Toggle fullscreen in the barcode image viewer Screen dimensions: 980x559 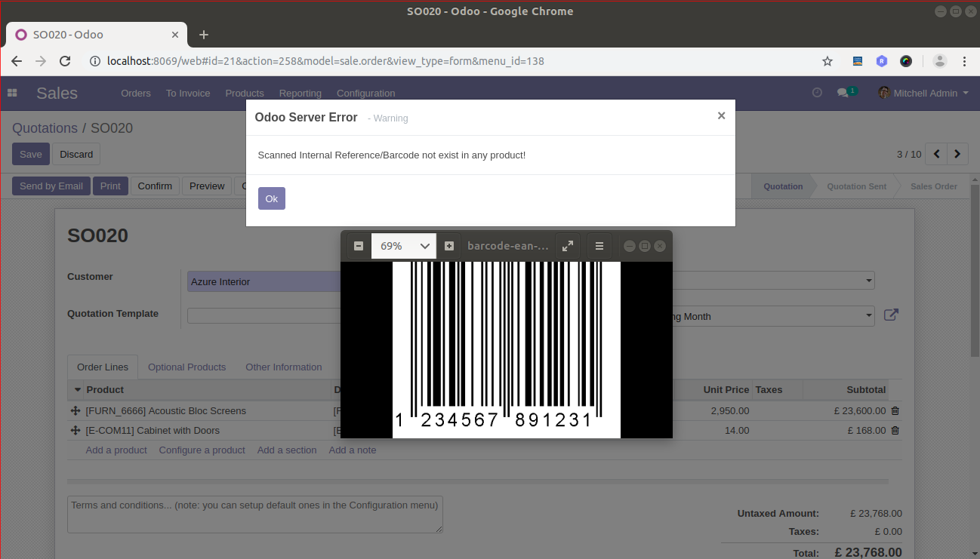[568, 246]
